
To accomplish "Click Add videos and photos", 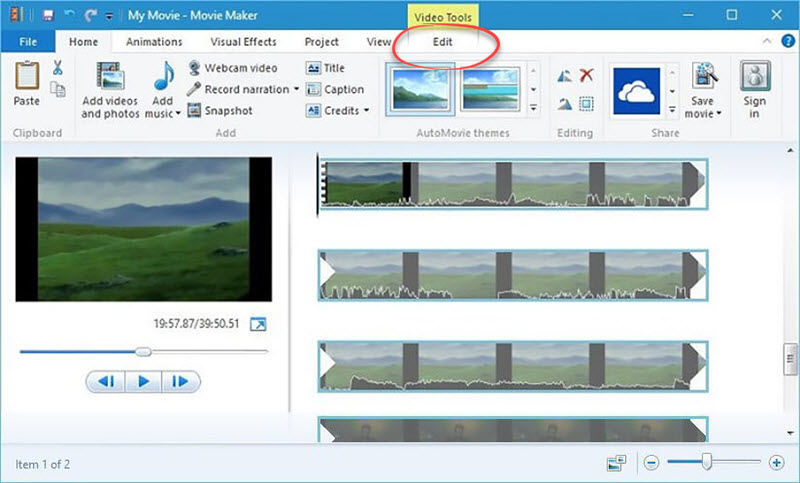I will [110, 91].
